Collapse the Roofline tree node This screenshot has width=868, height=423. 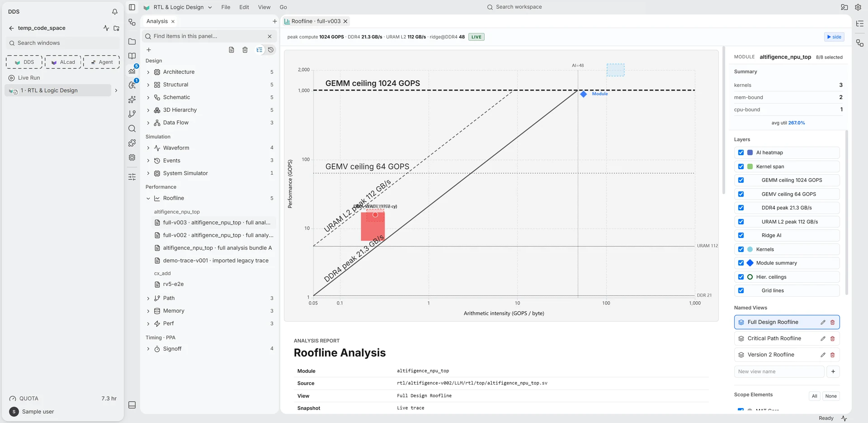pos(148,198)
